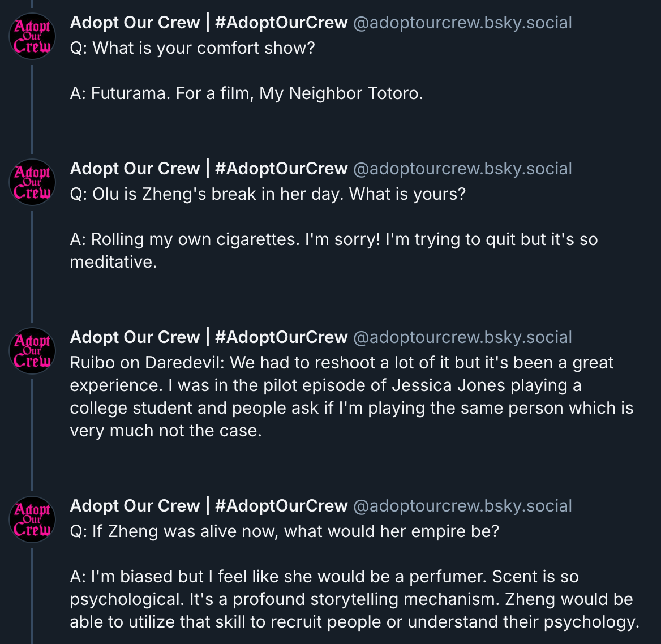Open the post about the Jessica Jones pilot episode

pos(351,396)
